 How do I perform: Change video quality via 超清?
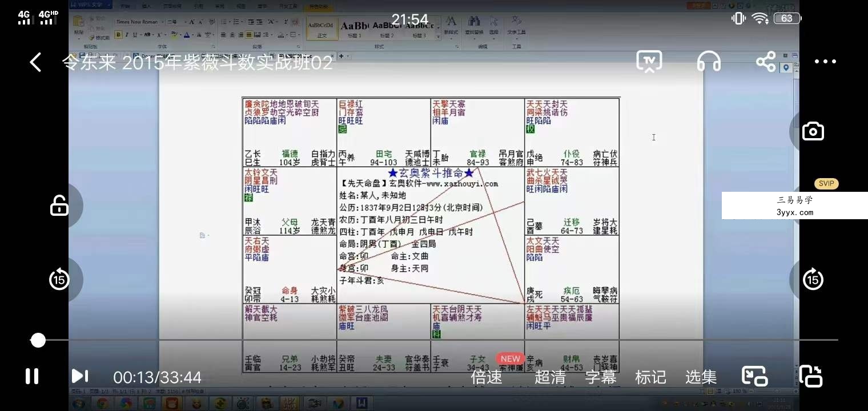(x=550, y=377)
